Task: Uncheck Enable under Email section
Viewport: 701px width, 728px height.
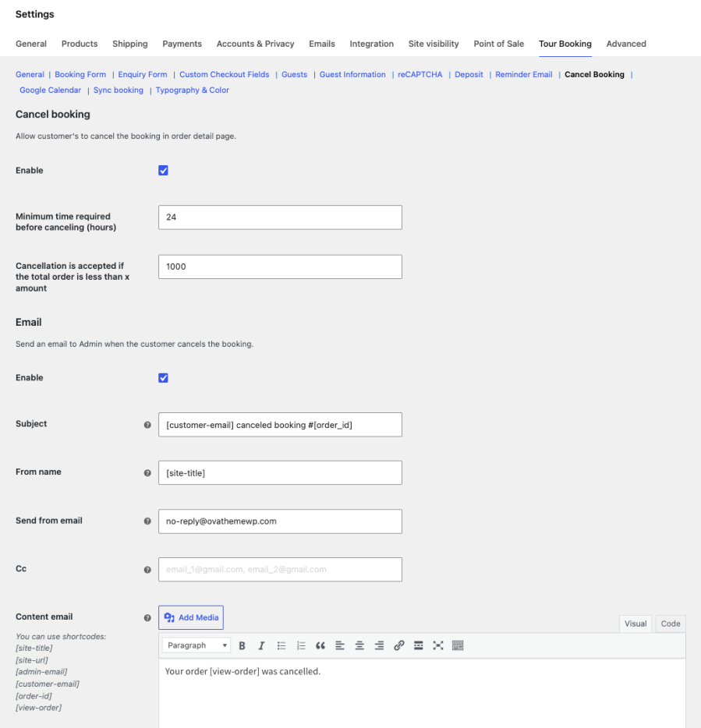Action: (163, 378)
